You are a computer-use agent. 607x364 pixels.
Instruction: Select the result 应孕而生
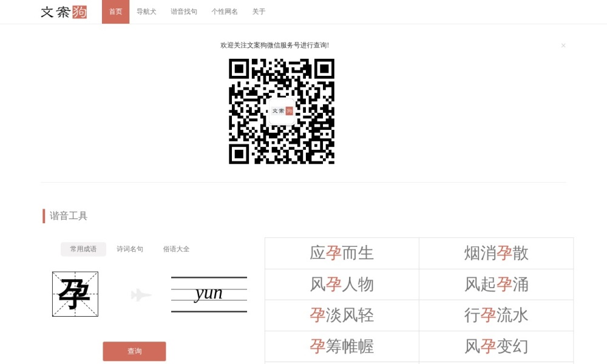point(342,254)
